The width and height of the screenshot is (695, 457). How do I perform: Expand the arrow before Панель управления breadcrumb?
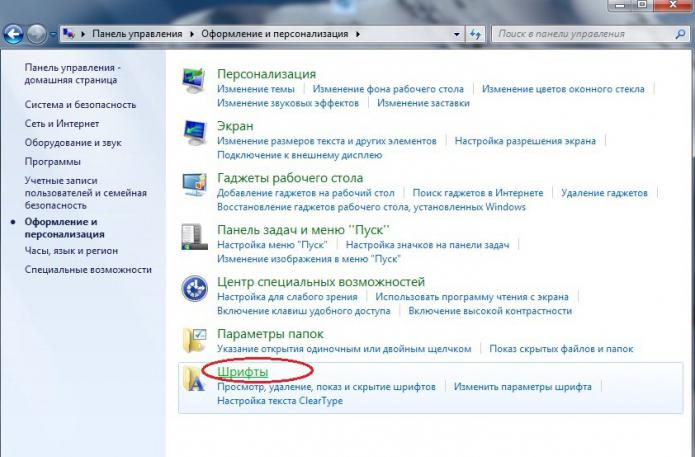click(83, 34)
